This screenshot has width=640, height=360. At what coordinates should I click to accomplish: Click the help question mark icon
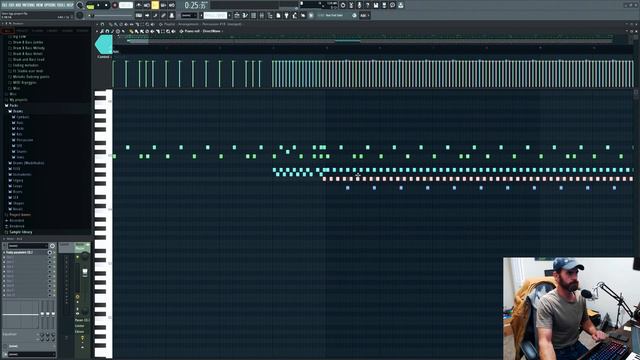pyautogui.click(x=367, y=5)
